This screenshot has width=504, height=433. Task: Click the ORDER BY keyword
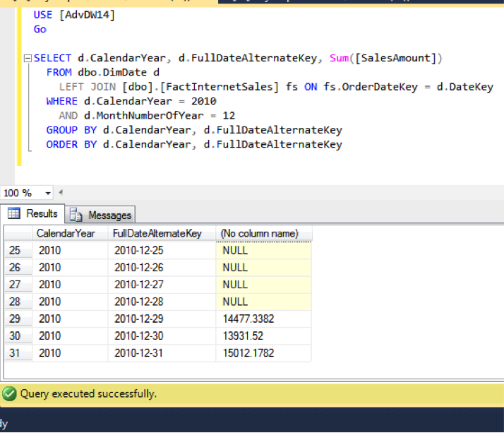[71, 144]
